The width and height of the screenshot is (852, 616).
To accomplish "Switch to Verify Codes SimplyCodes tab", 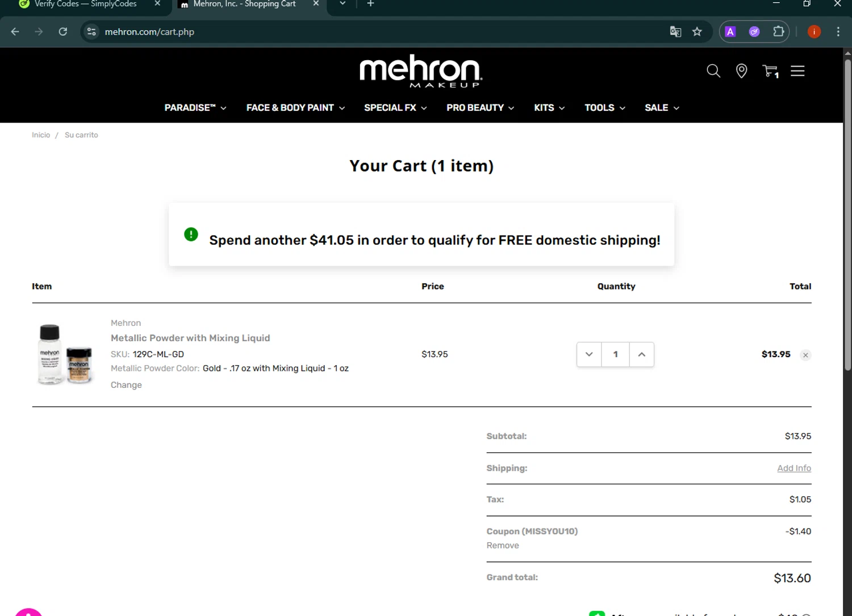I will coord(85,5).
